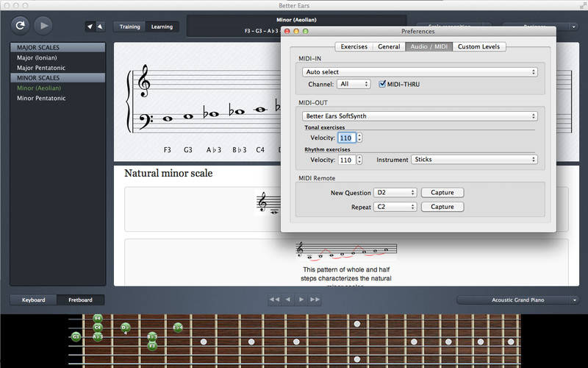Open the Custom Levels tab
The width and height of the screenshot is (588, 368).
coord(479,46)
